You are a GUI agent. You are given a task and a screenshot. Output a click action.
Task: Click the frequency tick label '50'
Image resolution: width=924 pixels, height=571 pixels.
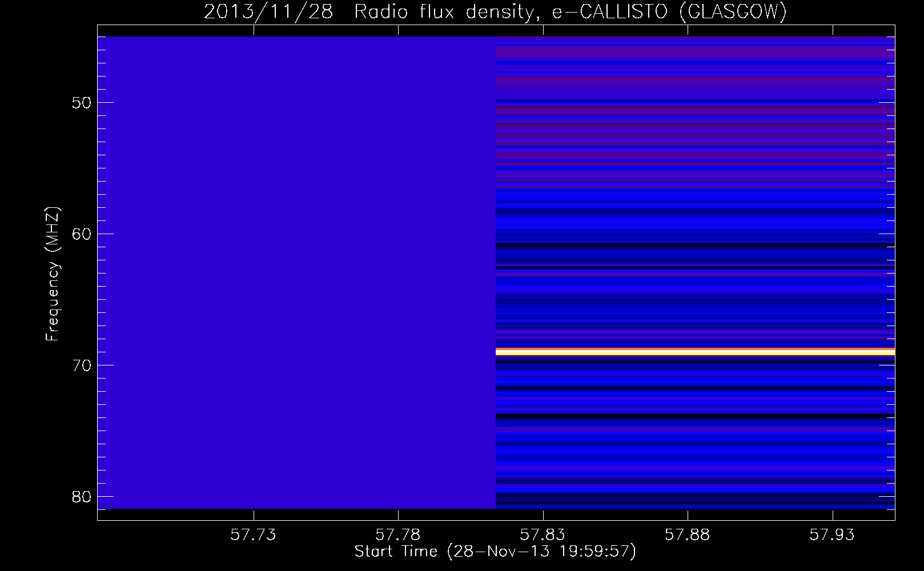click(x=82, y=103)
